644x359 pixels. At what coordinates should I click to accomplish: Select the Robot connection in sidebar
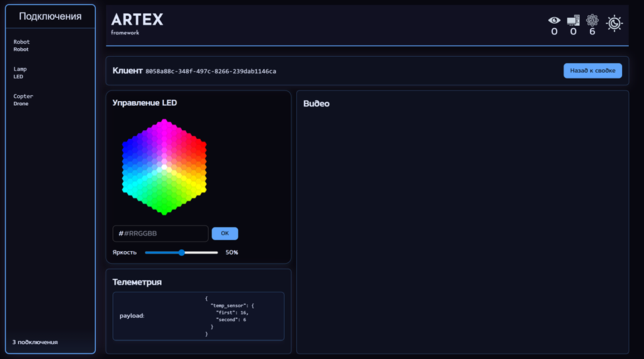(22, 45)
